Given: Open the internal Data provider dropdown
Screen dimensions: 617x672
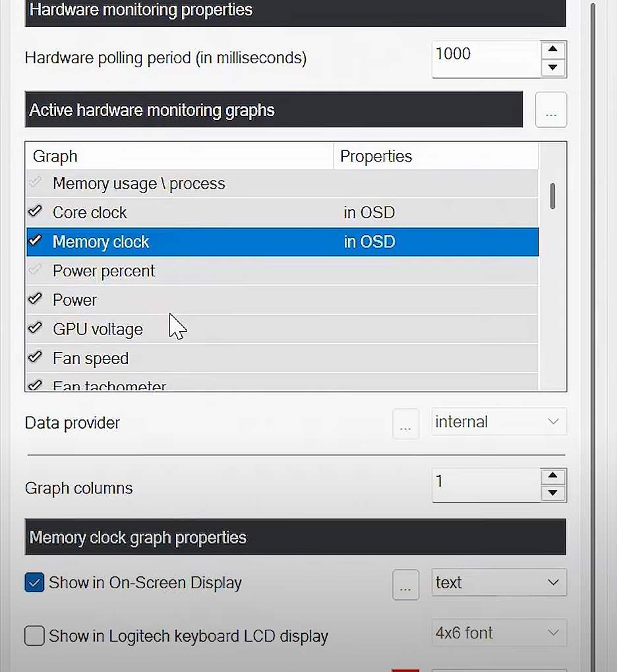Looking at the screenshot, I should click(x=498, y=422).
